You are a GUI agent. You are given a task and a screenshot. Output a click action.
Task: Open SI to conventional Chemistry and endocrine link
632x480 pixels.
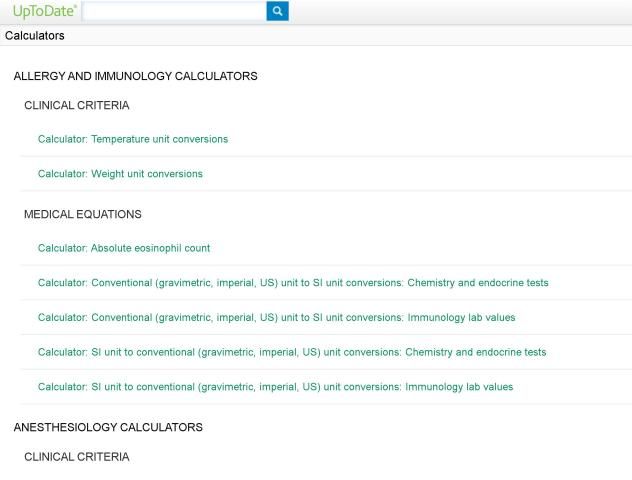292,352
